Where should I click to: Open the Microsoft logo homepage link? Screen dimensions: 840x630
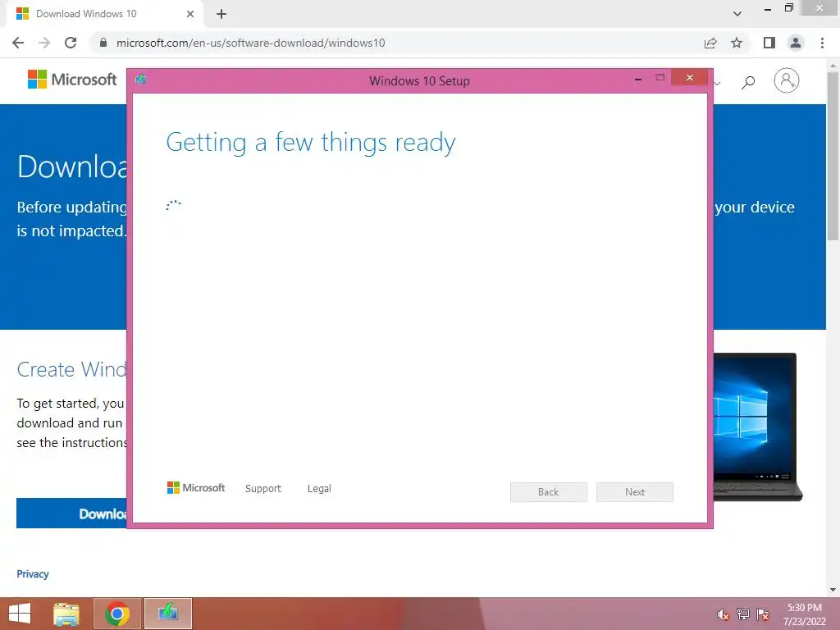[72, 80]
